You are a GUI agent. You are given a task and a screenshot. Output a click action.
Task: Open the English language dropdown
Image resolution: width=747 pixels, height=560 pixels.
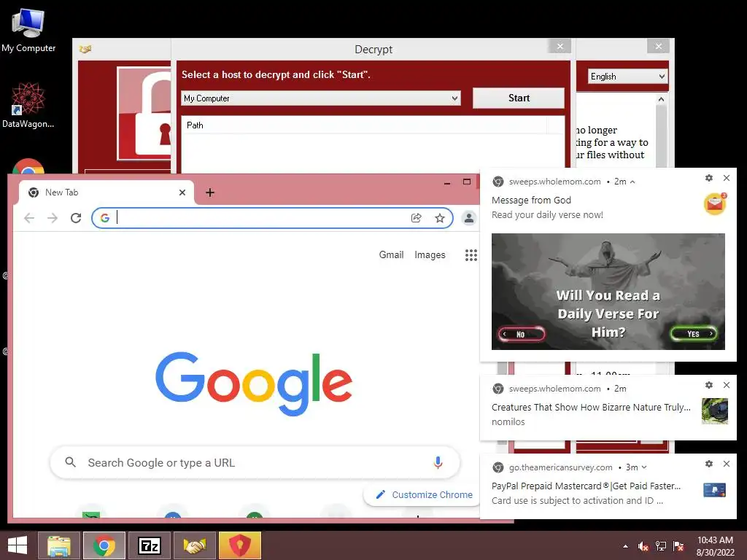pyautogui.click(x=627, y=76)
